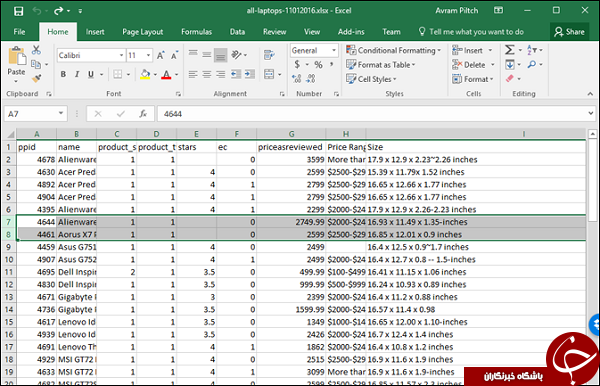Undo the last action
The image size is (600, 386).
[x=37, y=11]
